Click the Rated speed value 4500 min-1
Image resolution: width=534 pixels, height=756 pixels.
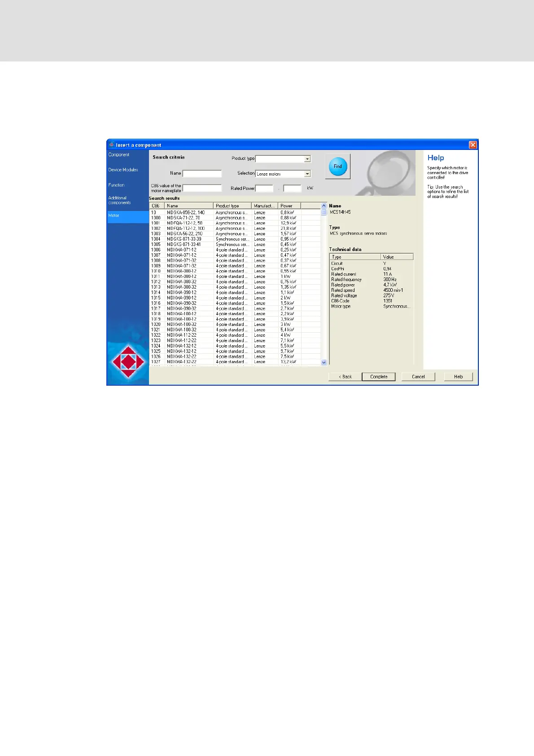coord(393,290)
